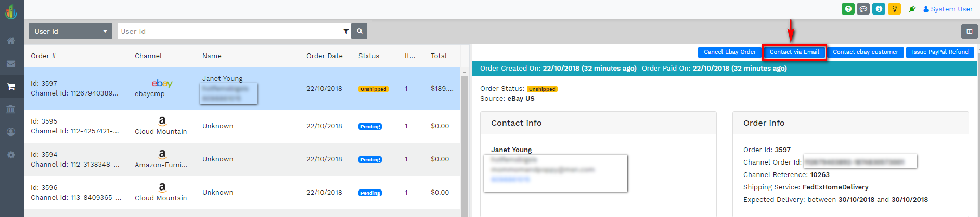Screen dimensions: 980x217
Task: Open the envelope messages sidebar icon
Action: (11, 64)
